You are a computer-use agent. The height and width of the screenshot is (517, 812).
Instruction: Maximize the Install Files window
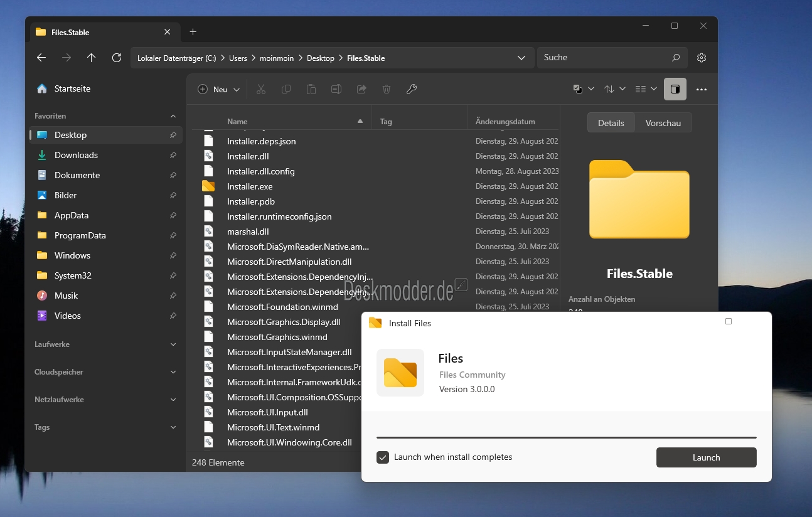coord(728,321)
